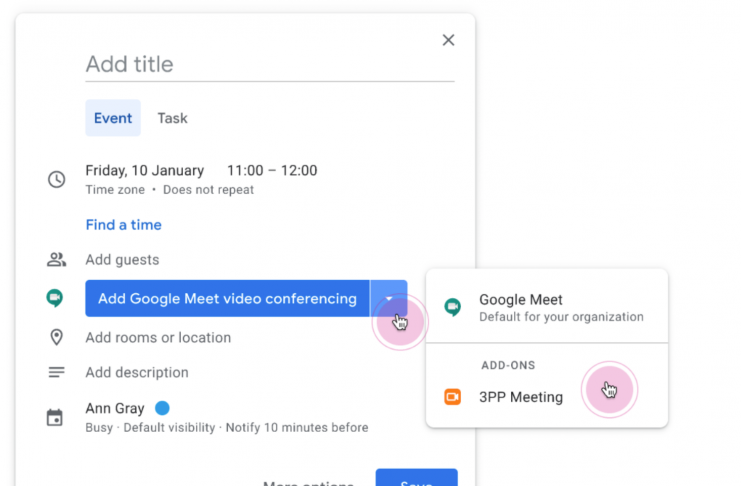Select the Ann Gray calendar name
Image resolution: width=741 pixels, height=486 pixels.
[x=115, y=408]
